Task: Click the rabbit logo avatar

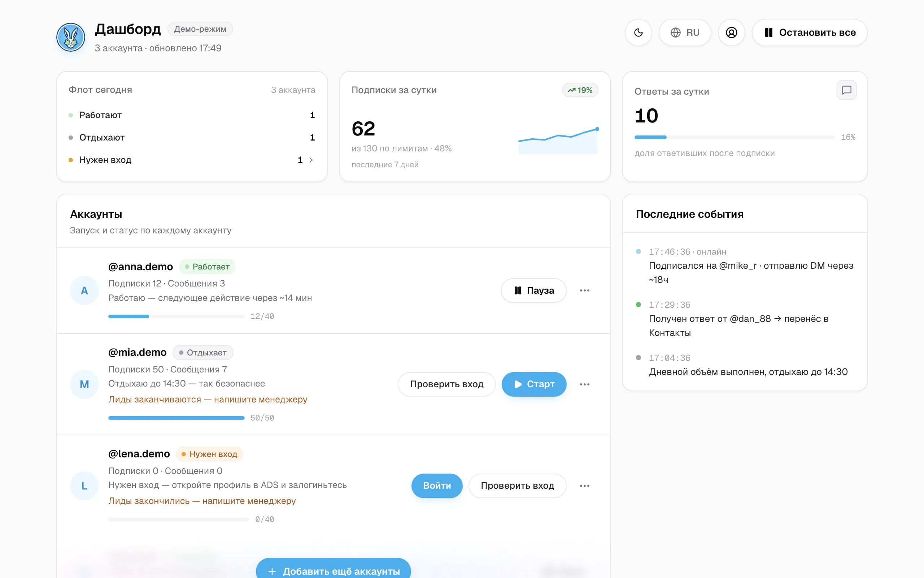Action: click(x=71, y=37)
